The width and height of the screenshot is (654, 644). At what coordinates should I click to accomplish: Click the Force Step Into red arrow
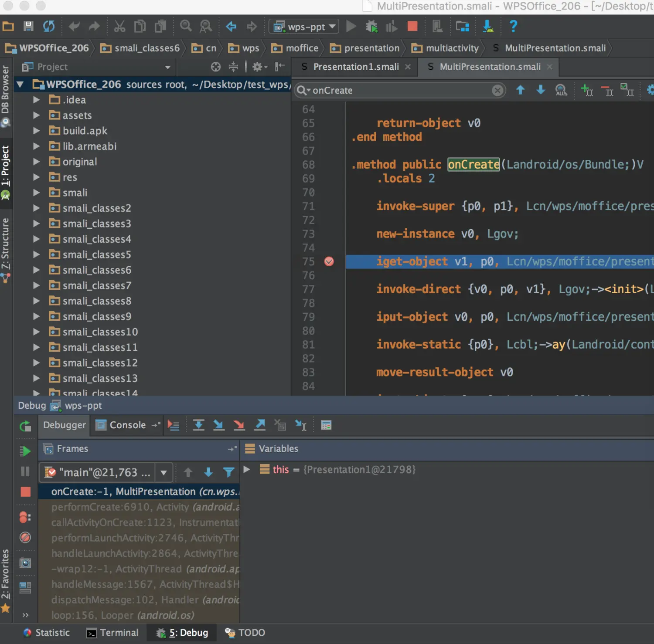point(239,425)
